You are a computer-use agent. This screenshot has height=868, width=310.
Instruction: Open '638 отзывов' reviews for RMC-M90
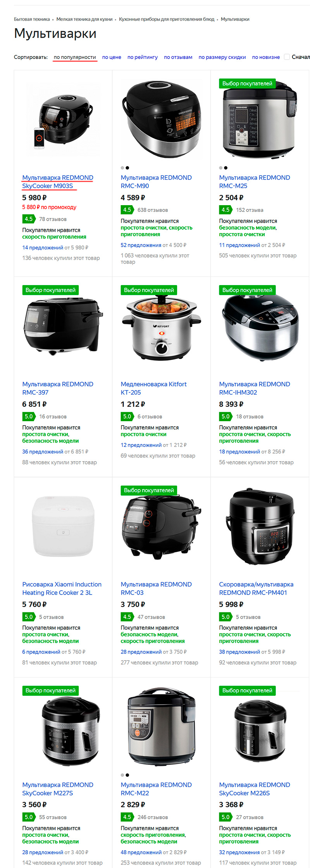[153, 210]
